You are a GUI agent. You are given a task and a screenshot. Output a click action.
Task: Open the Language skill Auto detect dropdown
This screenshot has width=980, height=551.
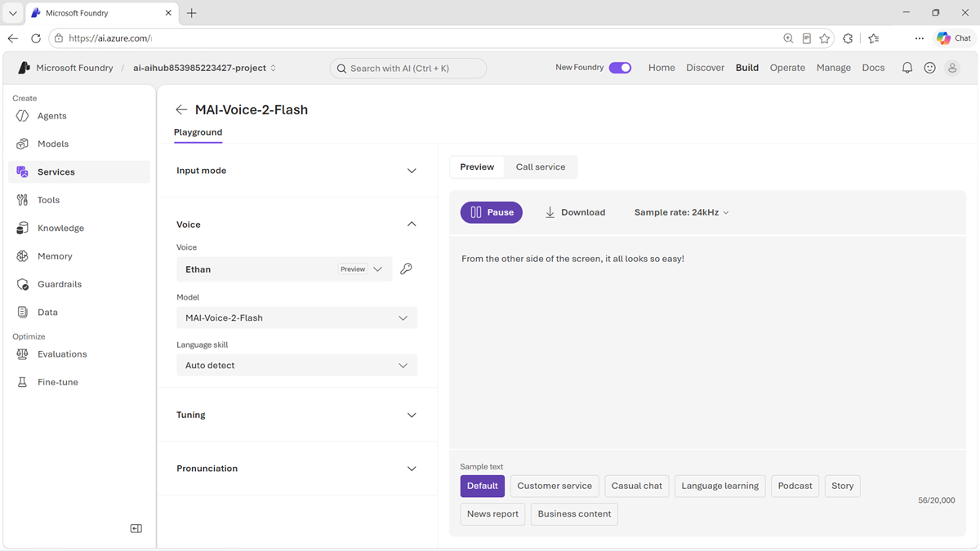296,365
